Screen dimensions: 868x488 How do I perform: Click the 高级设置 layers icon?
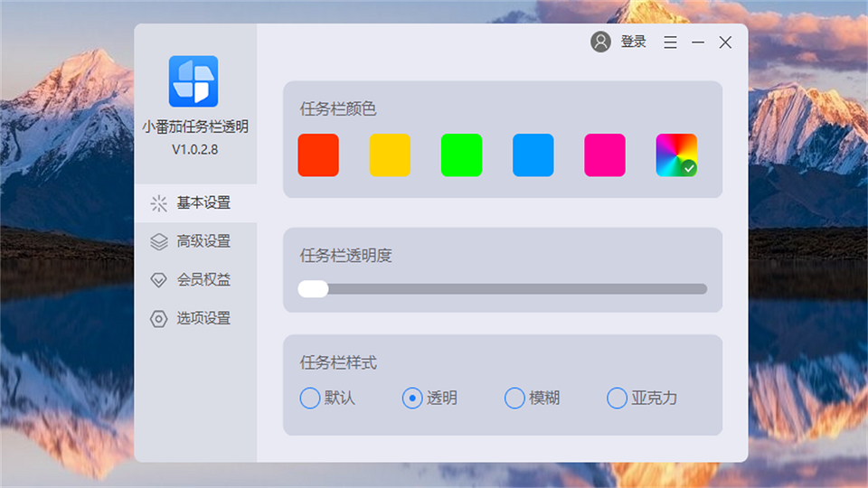pyautogui.click(x=159, y=241)
